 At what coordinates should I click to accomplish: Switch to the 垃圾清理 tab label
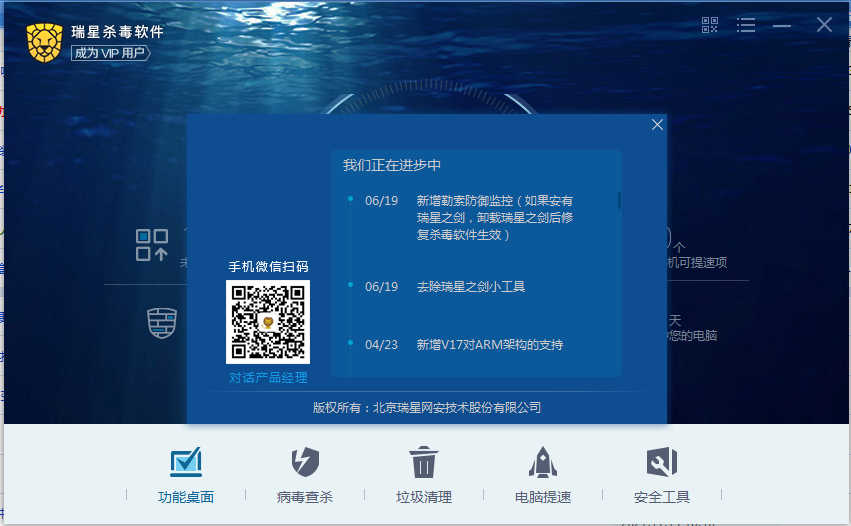coord(423,497)
